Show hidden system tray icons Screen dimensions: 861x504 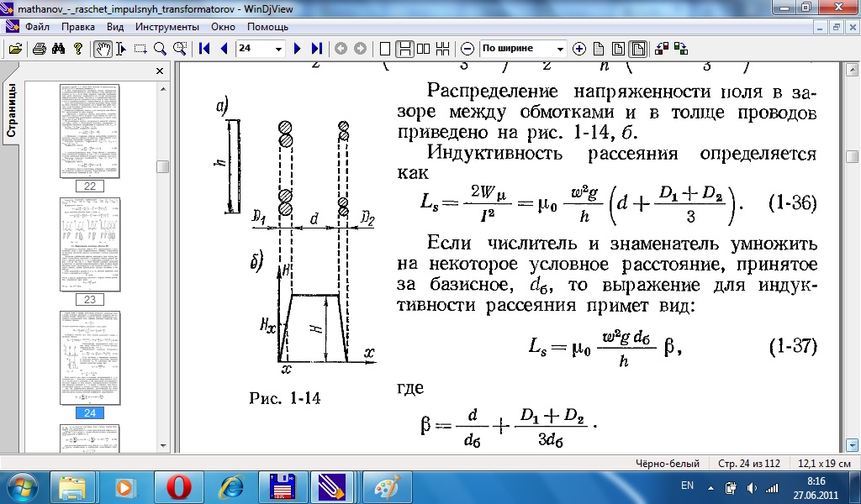pos(710,486)
